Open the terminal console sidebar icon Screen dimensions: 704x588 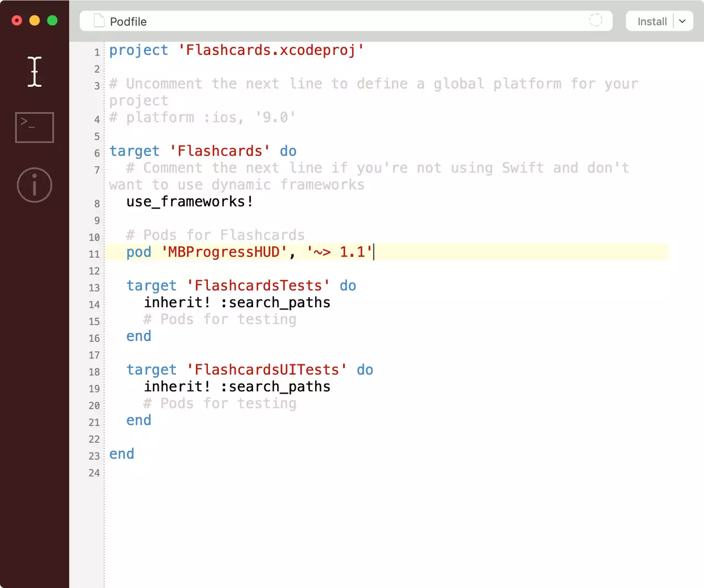point(35,127)
